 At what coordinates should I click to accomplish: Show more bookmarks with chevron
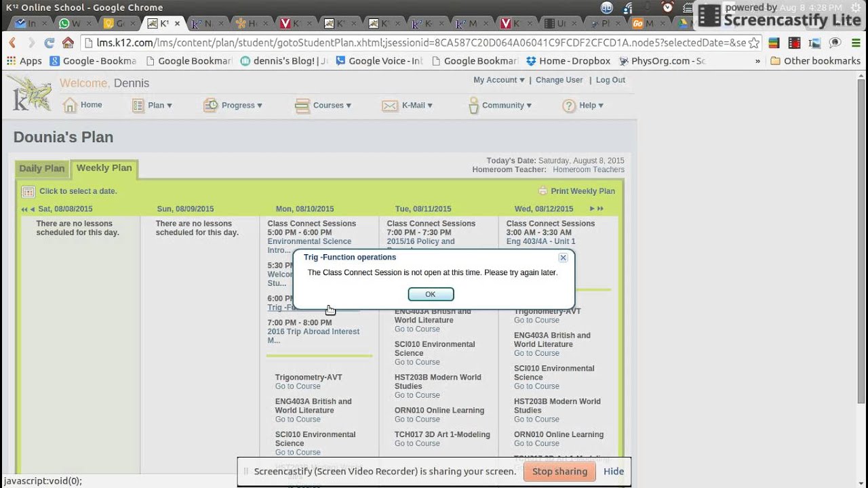pos(757,60)
